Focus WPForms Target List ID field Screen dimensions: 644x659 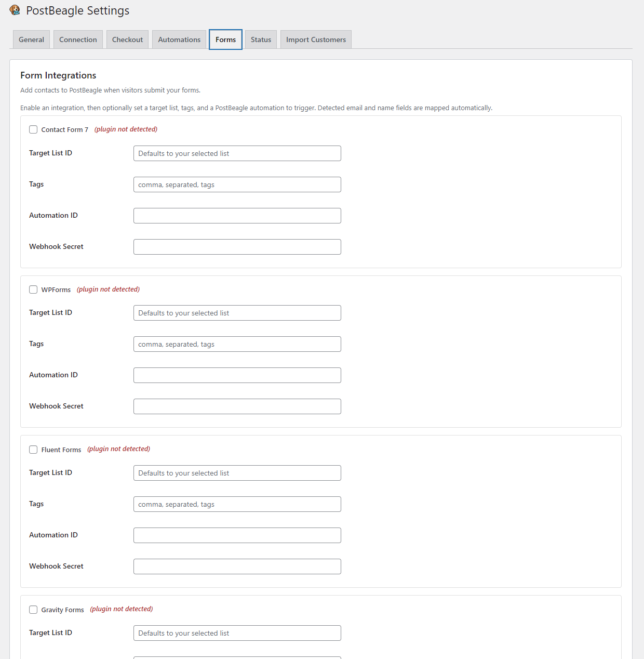click(x=237, y=313)
